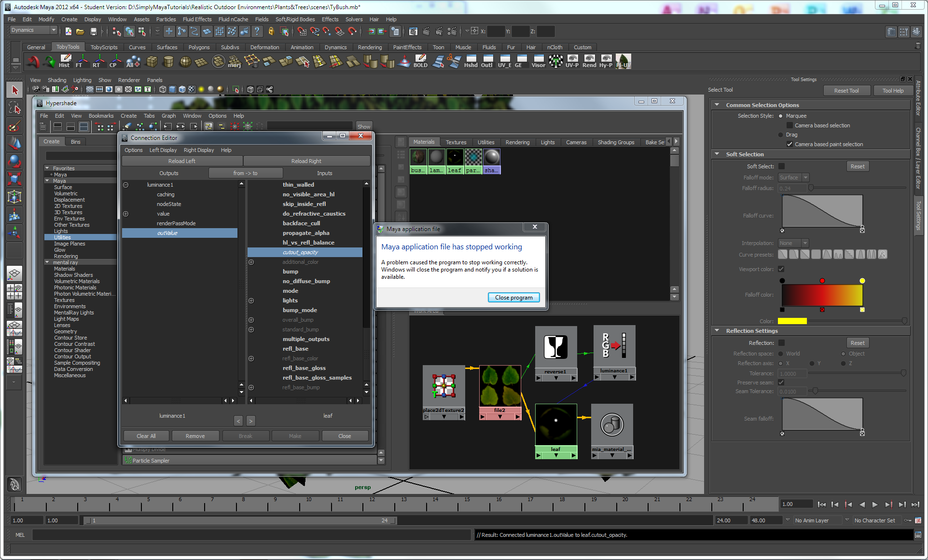Click Open Scene folder icon

[x=80, y=31]
